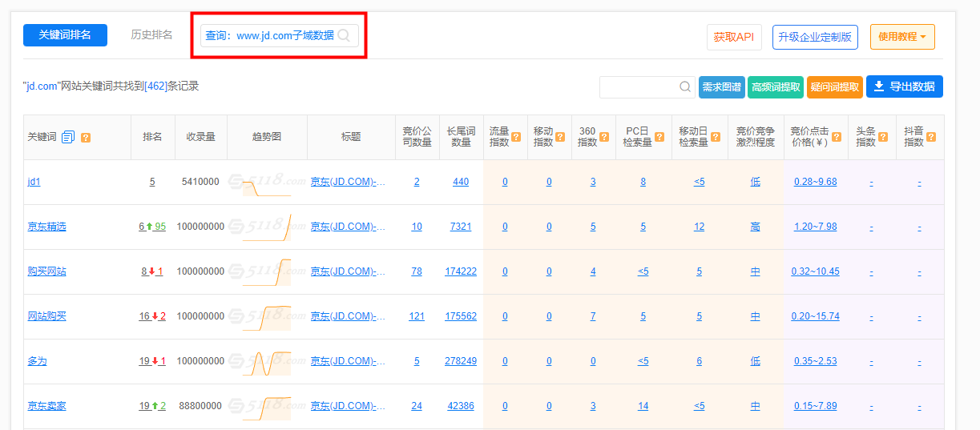Click competition level 高 in 京东精选 row

point(755,227)
